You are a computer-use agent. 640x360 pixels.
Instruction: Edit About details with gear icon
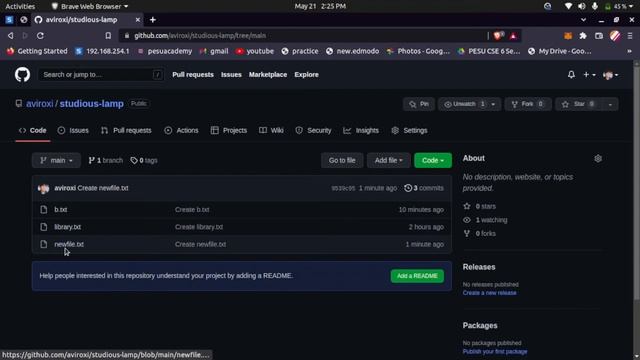pos(598,158)
